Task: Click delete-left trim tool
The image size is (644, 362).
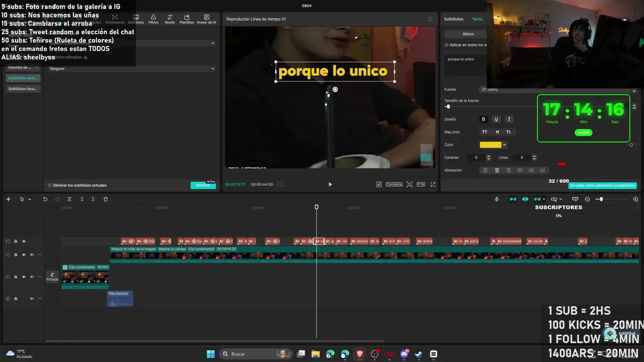Action: point(82,199)
